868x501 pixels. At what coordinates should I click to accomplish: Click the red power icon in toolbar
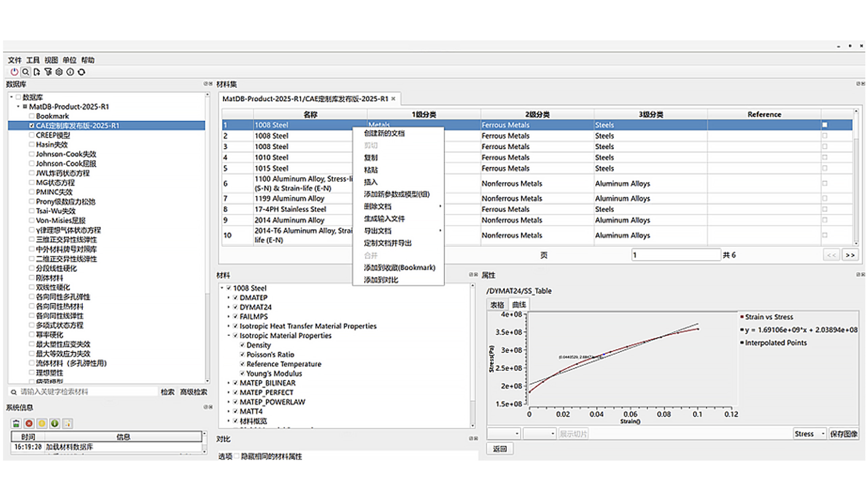(14, 72)
